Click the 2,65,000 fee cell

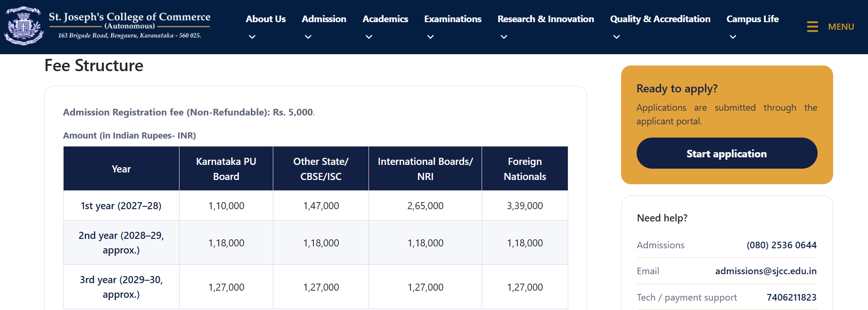(426, 205)
